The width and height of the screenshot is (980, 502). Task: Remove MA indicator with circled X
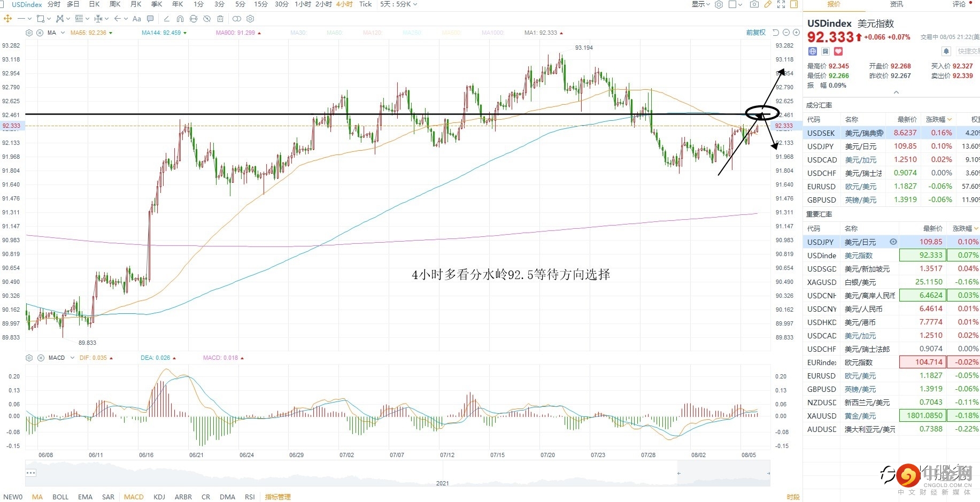[40, 33]
